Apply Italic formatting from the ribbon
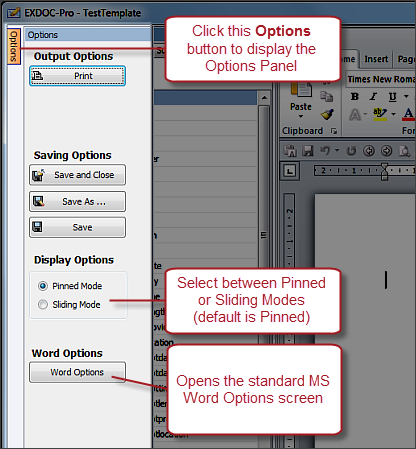This screenshot has width=416, height=449. [x=373, y=96]
